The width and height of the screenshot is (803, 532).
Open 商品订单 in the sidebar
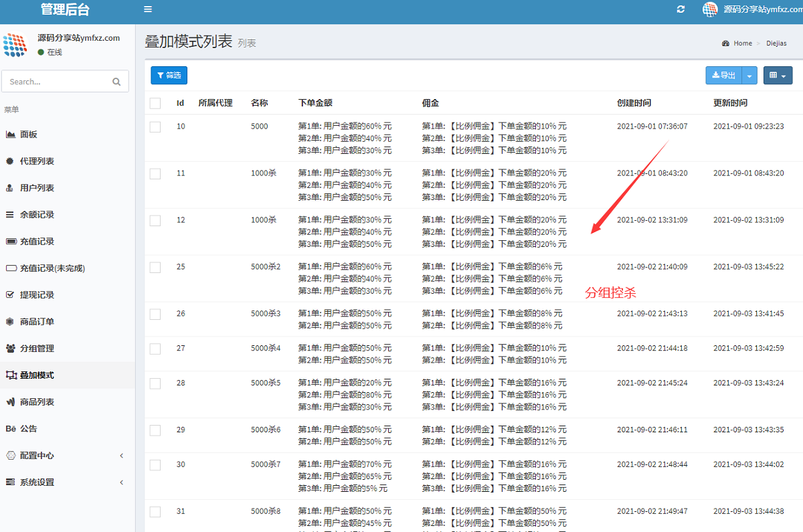(37, 322)
